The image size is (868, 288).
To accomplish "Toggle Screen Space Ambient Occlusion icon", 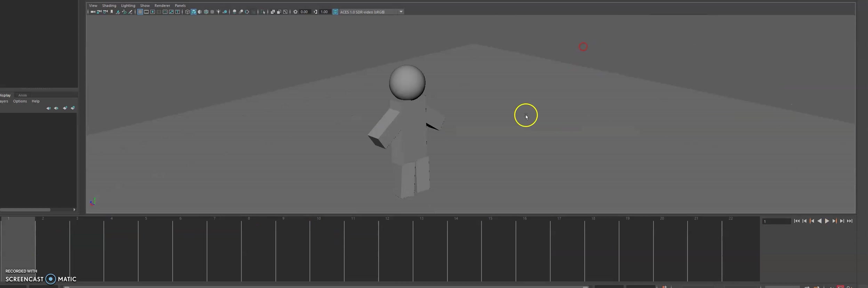I will point(234,12).
